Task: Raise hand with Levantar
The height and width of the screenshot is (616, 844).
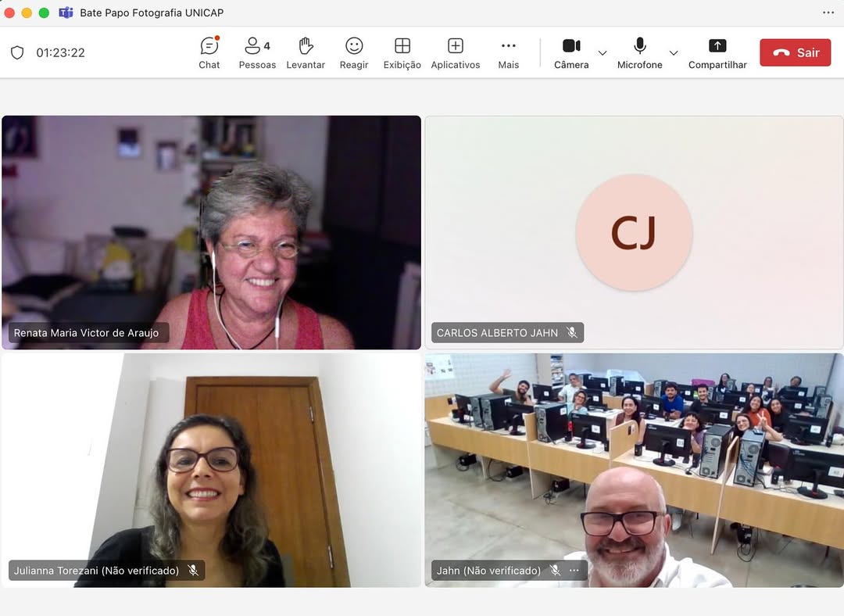Action: tap(306, 53)
